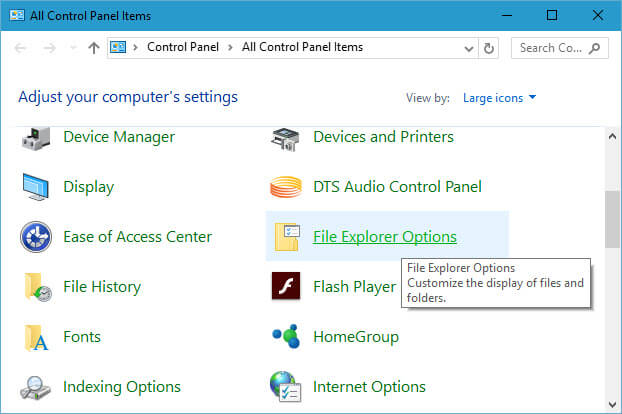This screenshot has height=414, width=622.
Task: Expand the Large icons view dropdown
Action: pos(499,98)
